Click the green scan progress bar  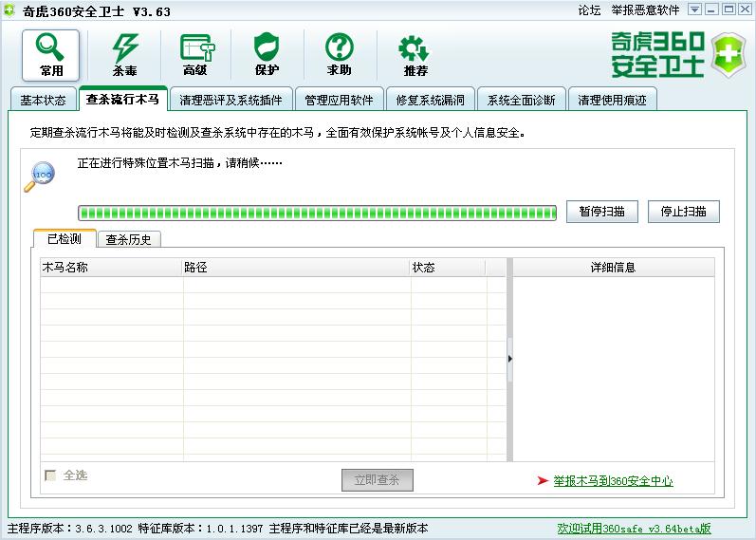click(317, 213)
